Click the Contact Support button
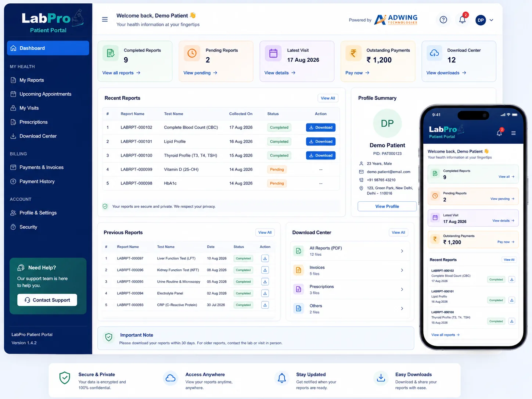 47,300
